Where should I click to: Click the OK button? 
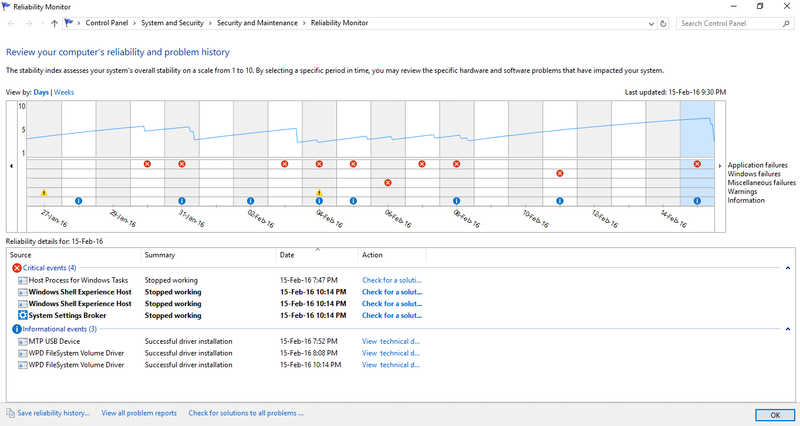(774, 415)
